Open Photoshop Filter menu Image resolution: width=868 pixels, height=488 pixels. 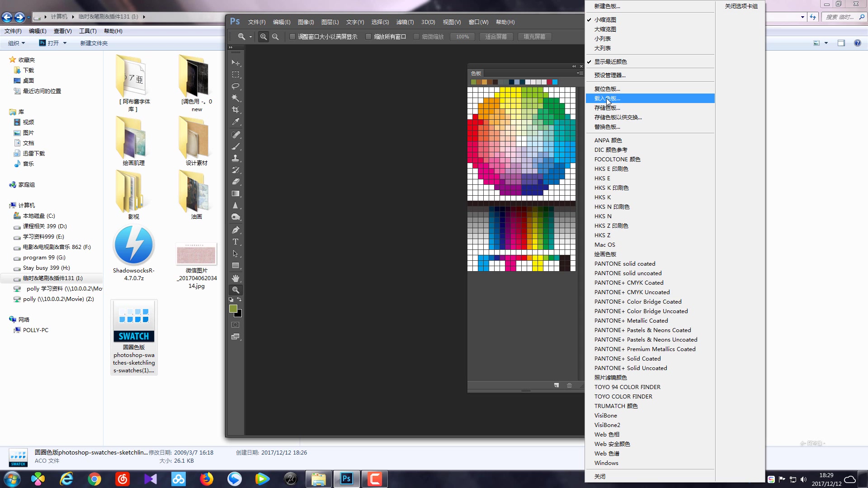[x=405, y=22]
